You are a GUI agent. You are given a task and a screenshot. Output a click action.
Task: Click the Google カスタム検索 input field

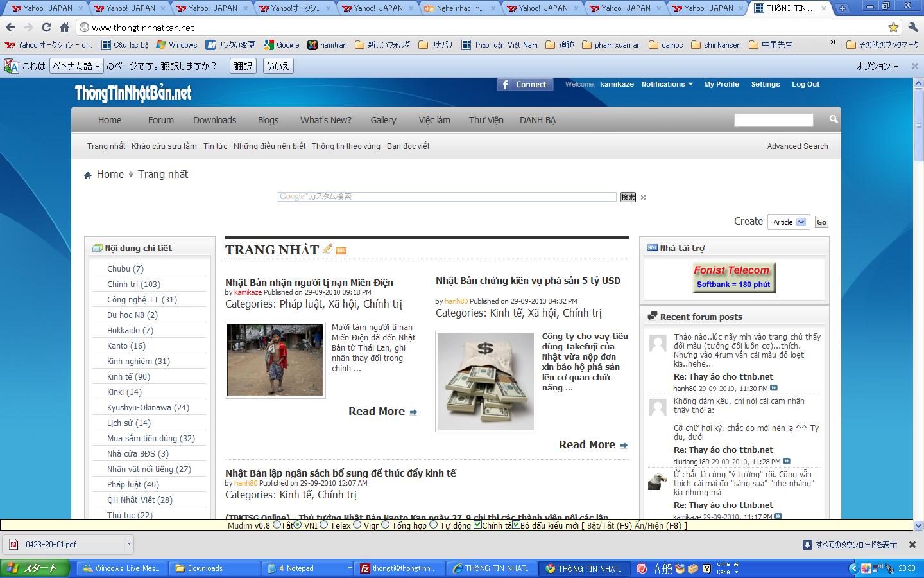[x=447, y=197]
